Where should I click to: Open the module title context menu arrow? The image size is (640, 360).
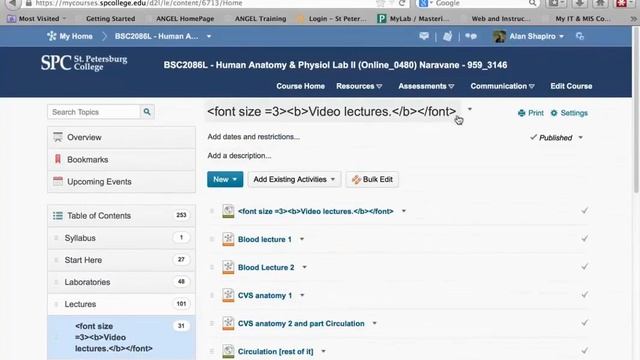pos(470,109)
